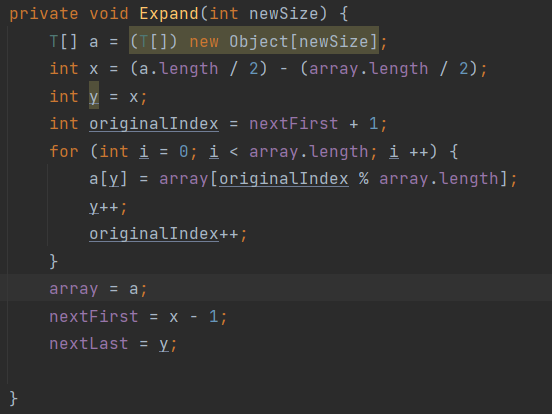Click nextFirst = x - 1 statement
The image size is (552, 414).
point(138,316)
